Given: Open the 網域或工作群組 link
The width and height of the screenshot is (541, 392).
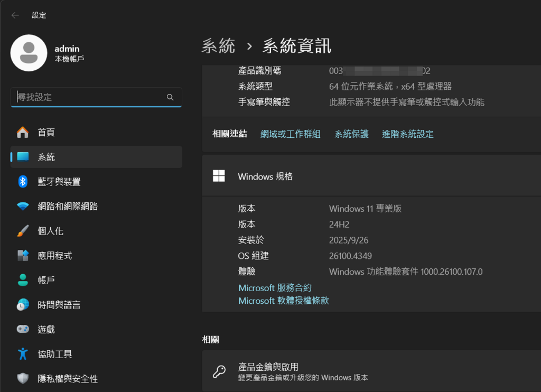Looking at the screenshot, I should tap(290, 134).
